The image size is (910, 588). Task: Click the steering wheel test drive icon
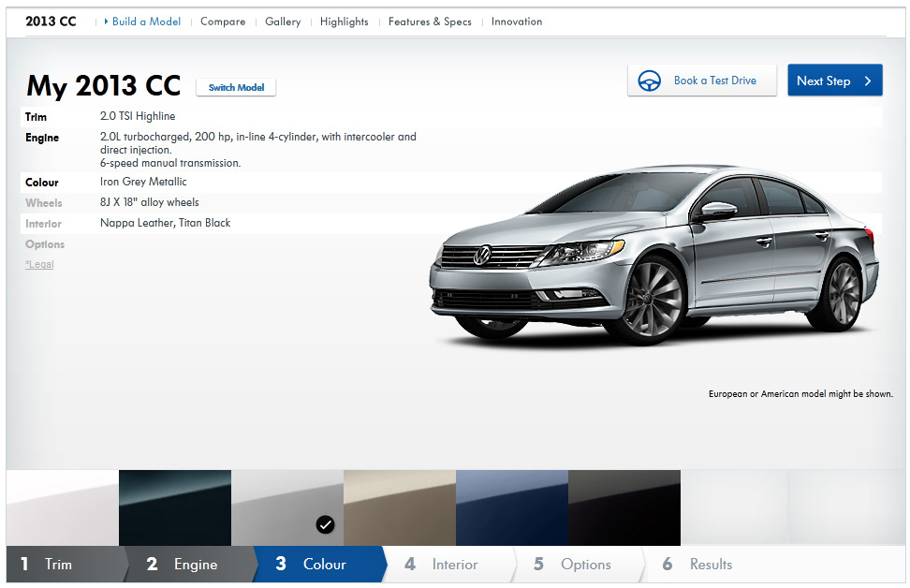click(649, 81)
